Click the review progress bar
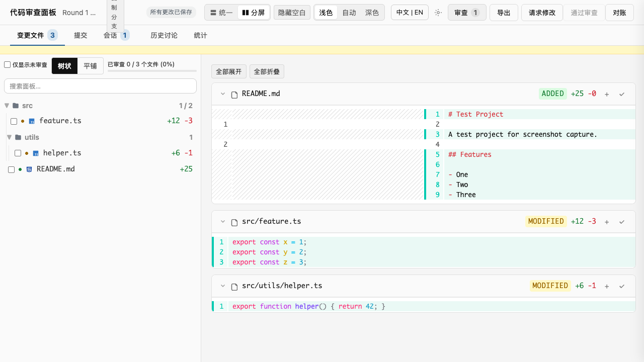This screenshot has width=644, height=362. 152,71
